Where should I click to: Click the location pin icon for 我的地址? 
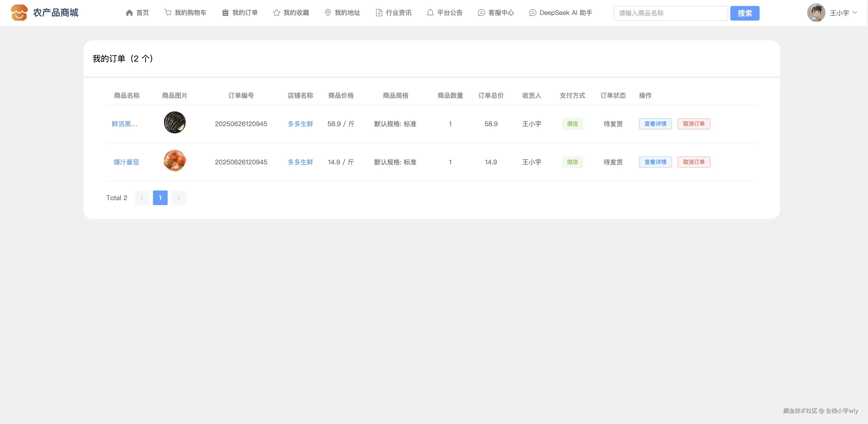point(328,13)
